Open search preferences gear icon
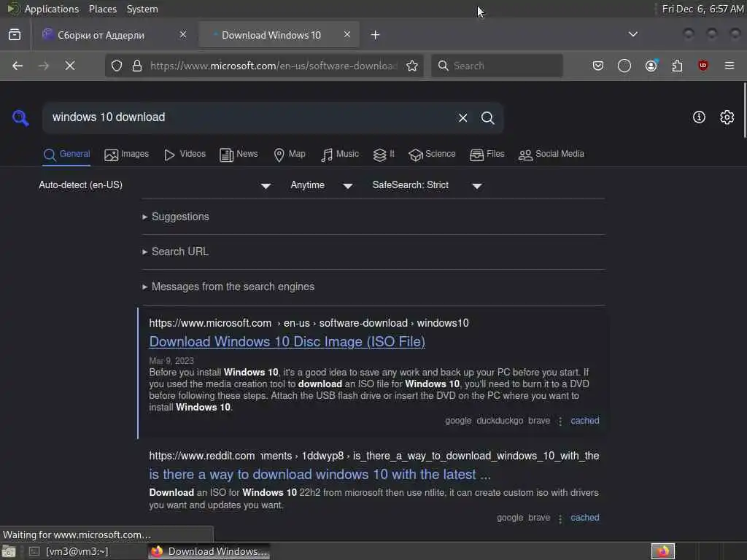Viewport: 747px width, 560px height. pos(727,117)
